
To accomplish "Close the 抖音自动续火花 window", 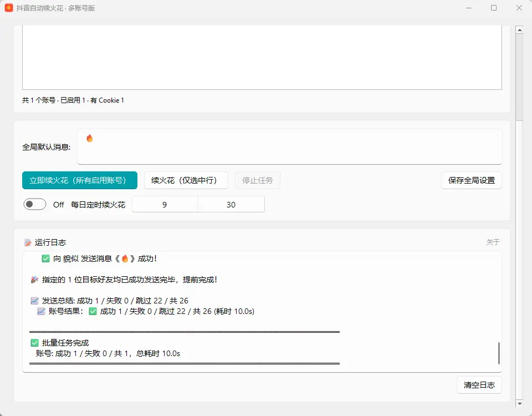I will coord(519,8).
